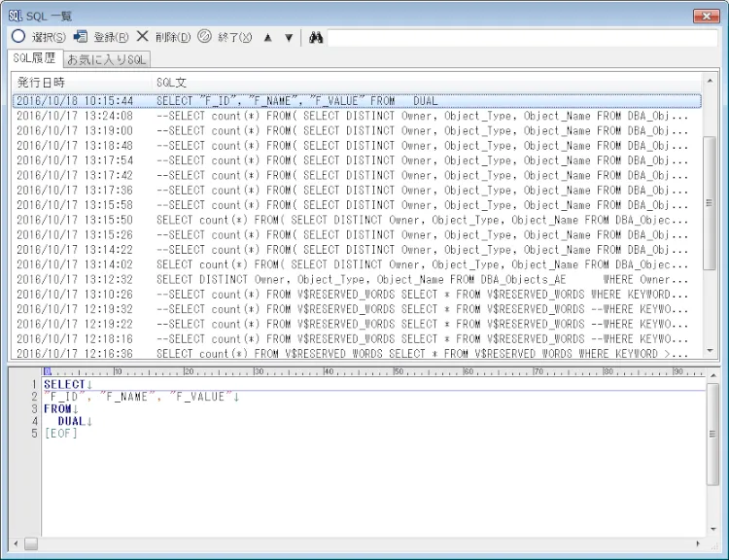Click the SELECT keyword on editor line 1

(64, 384)
